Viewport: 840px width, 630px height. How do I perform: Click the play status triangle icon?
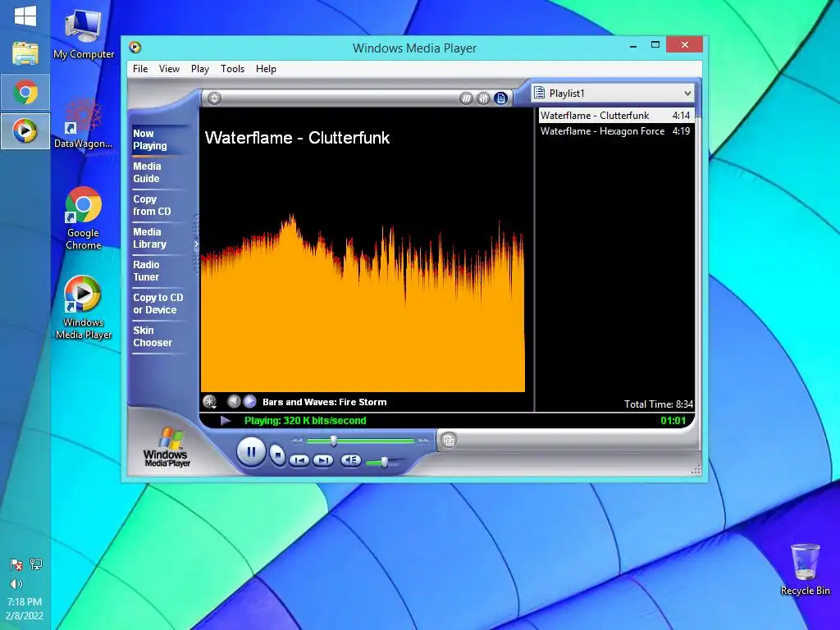pyautogui.click(x=226, y=421)
